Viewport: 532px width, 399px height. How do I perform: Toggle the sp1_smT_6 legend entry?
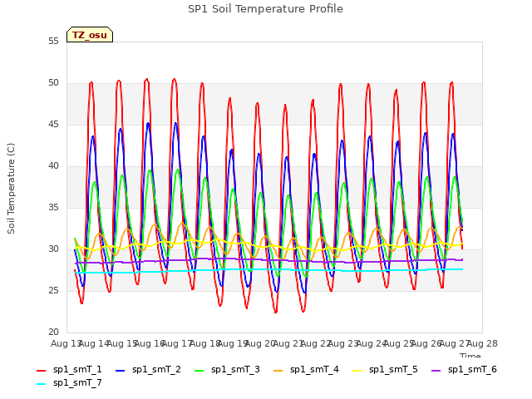[464, 369]
